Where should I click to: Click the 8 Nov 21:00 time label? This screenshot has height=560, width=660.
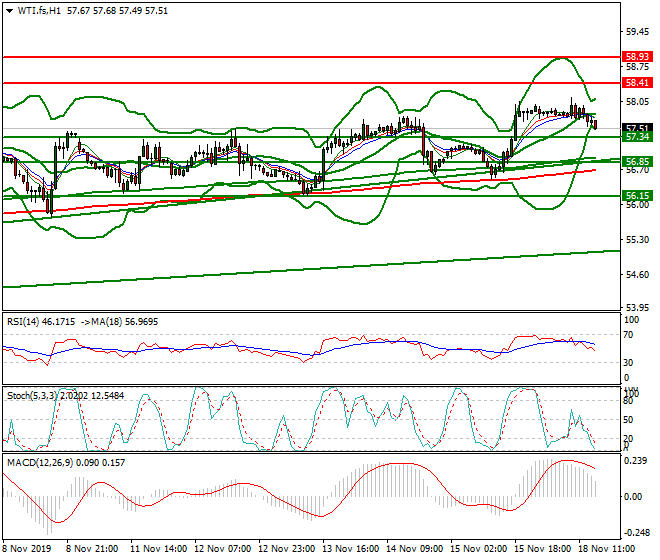click(x=92, y=549)
